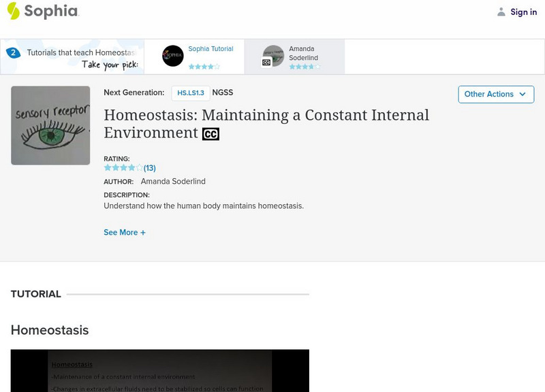Image resolution: width=545 pixels, height=392 pixels.
Task: Expand the See More + section
Action: pos(125,232)
